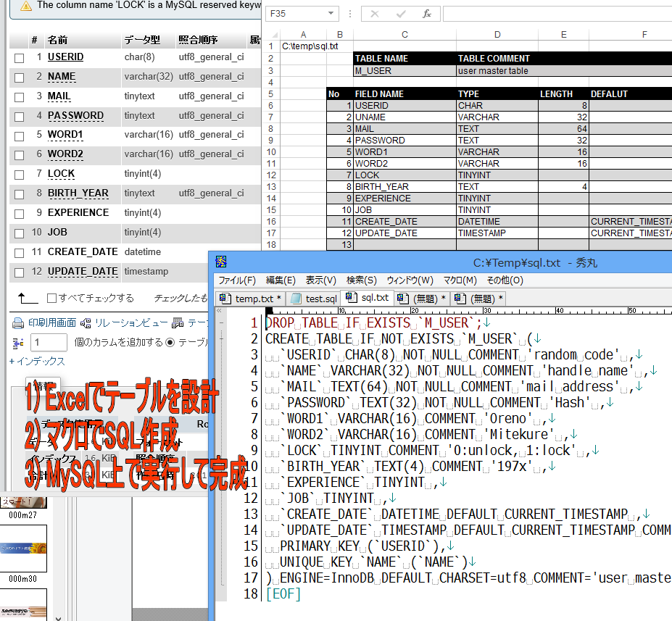Click the printer icon beside 印刷用画面
The height and width of the screenshot is (621, 672).
click(x=19, y=322)
